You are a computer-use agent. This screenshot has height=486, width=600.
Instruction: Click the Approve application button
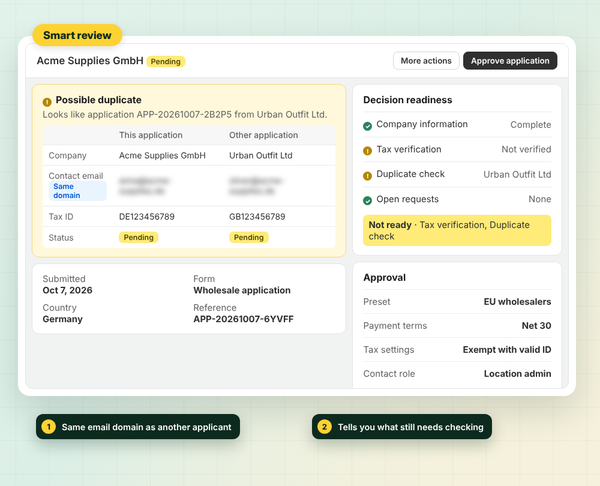pos(510,61)
